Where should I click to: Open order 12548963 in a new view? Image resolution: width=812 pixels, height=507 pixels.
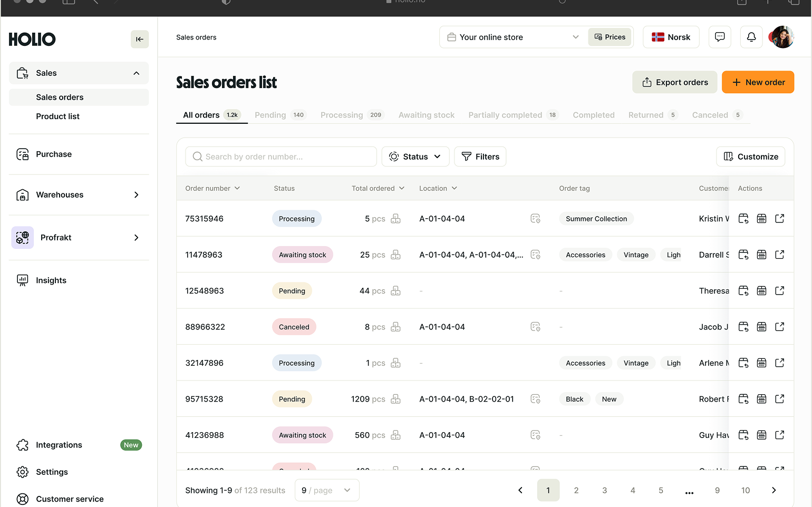point(779,290)
